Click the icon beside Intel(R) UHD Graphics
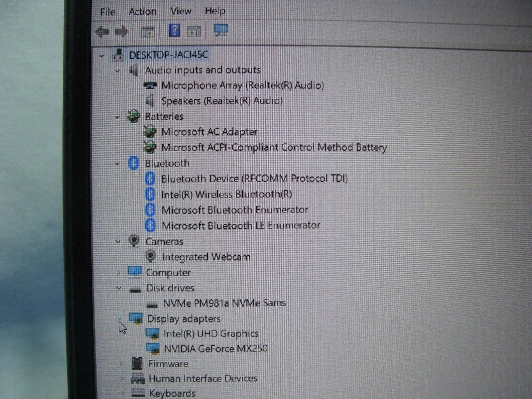Image resolution: width=532 pixels, height=399 pixels. point(153,333)
